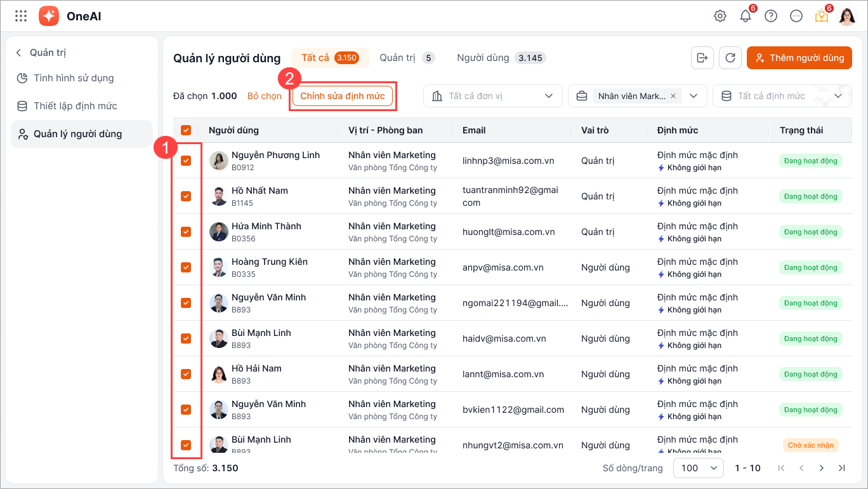The height and width of the screenshot is (489, 868).
Task: Uncheck Hoàng Trung Kiên's row checkbox
Action: [186, 267]
